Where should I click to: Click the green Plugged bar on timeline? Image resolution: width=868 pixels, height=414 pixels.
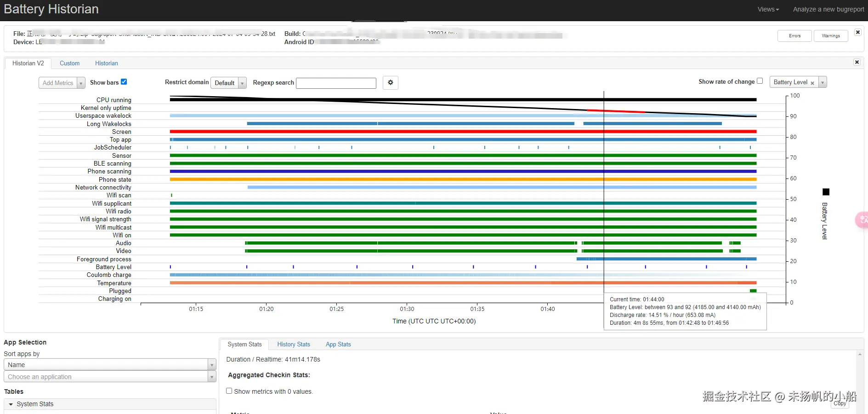pyautogui.click(x=753, y=291)
